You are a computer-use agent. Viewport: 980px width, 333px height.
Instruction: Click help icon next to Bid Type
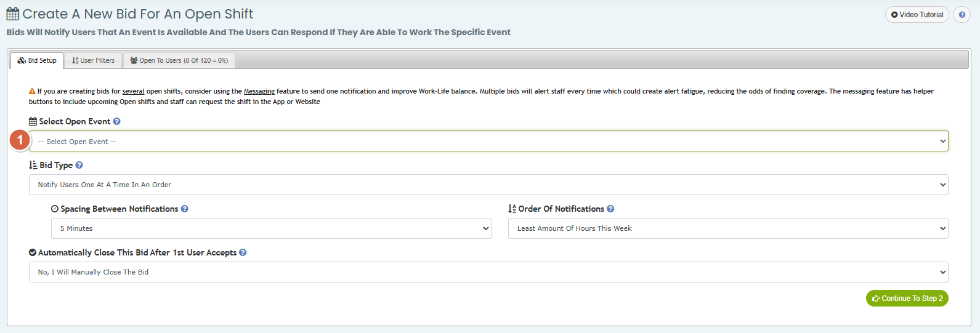pyautogui.click(x=79, y=166)
